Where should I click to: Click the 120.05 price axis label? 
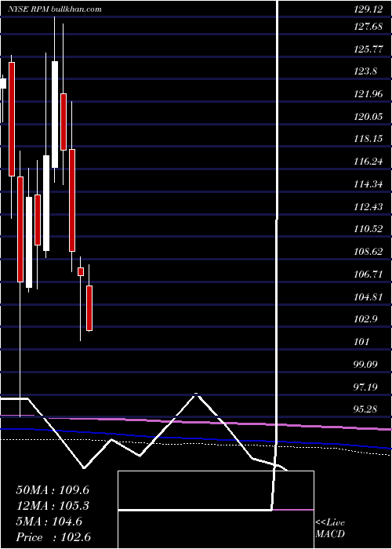[368, 117]
